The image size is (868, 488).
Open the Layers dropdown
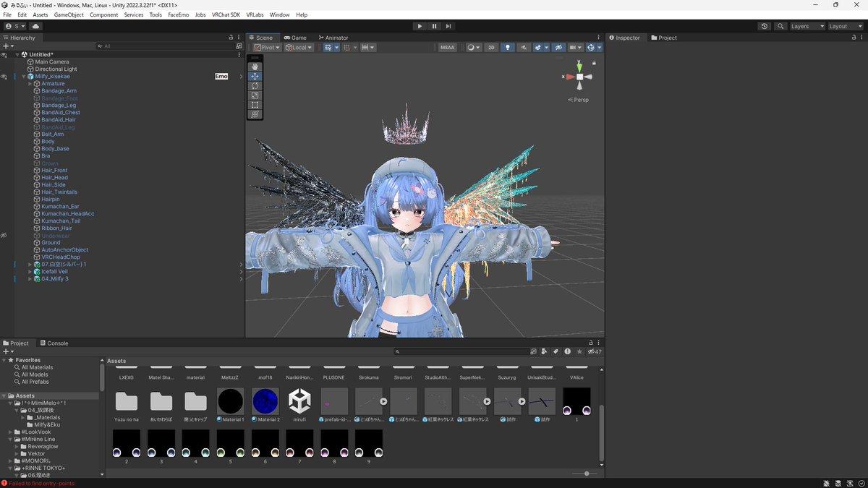click(807, 26)
